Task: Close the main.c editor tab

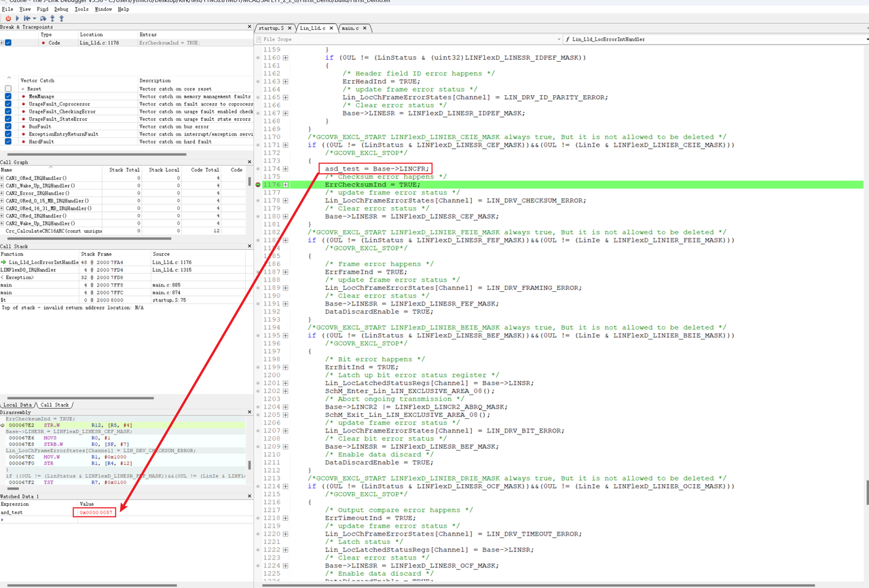Action: click(365, 29)
